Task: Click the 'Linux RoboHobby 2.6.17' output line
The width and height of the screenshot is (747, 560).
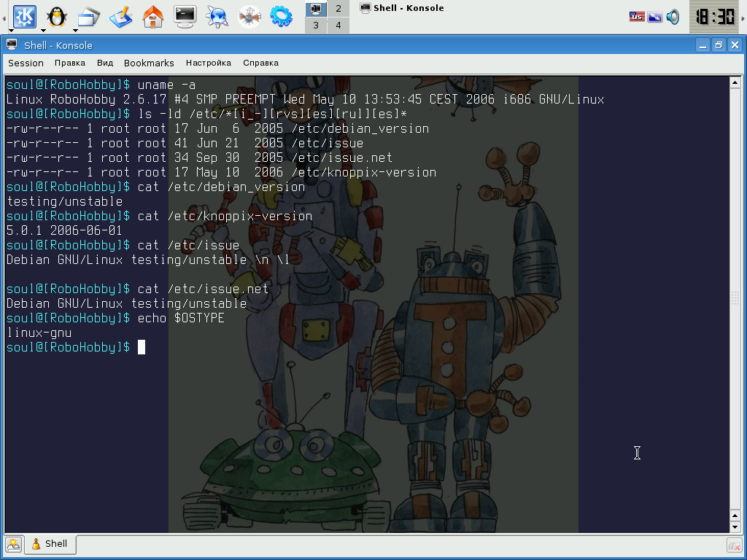Action: [x=305, y=99]
